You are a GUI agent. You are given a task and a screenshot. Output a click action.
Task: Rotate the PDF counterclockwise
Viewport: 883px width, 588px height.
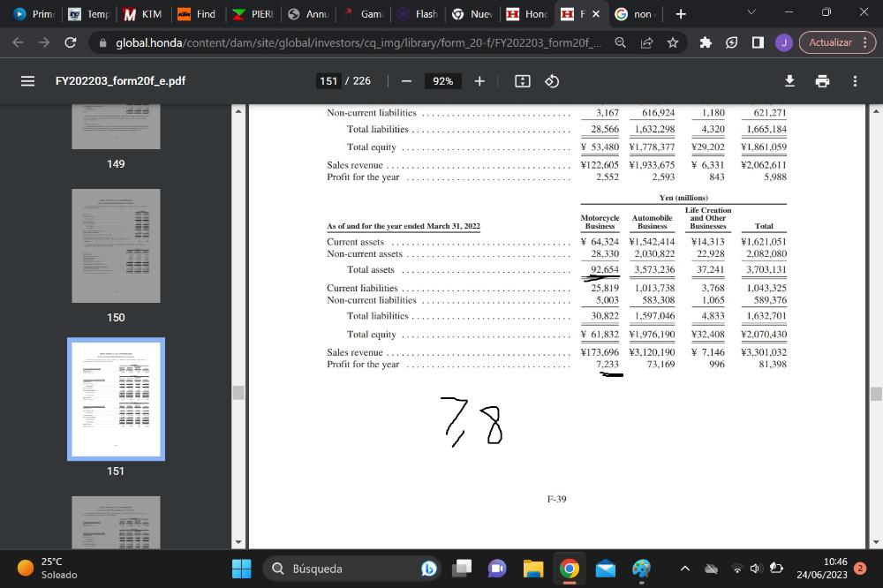point(552,81)
